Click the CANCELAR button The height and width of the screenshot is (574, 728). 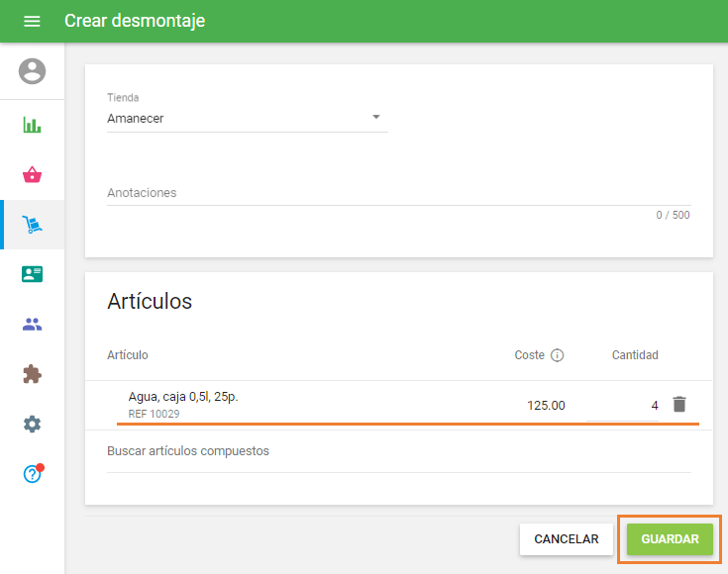[567, 539]
